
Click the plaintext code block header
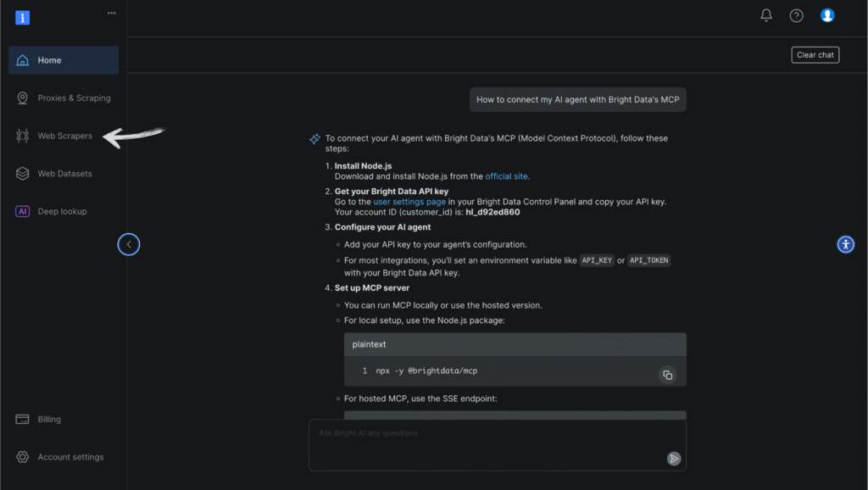[515, 344]
